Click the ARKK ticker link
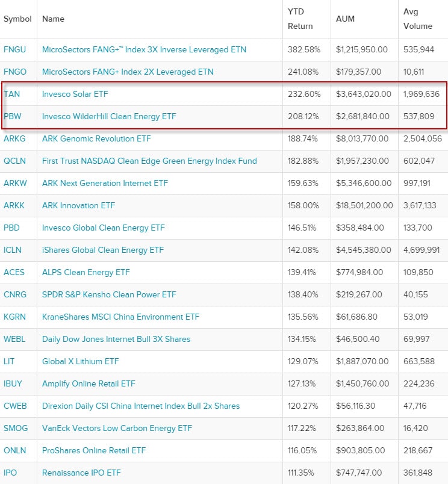Image resolution: width=448 pixels, height=484 pixels. coord(14,205)
